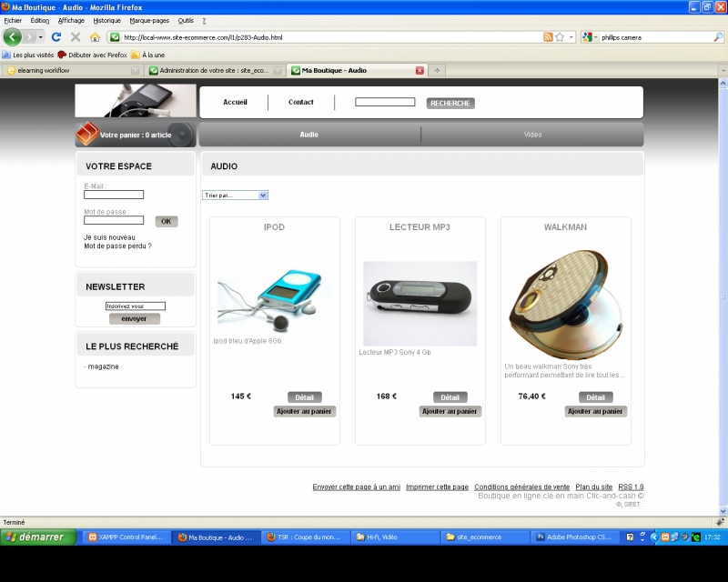Viewport: 728px width, 582px height.
Task: Focus the E-Mail input field
Action: click(114, 195)
